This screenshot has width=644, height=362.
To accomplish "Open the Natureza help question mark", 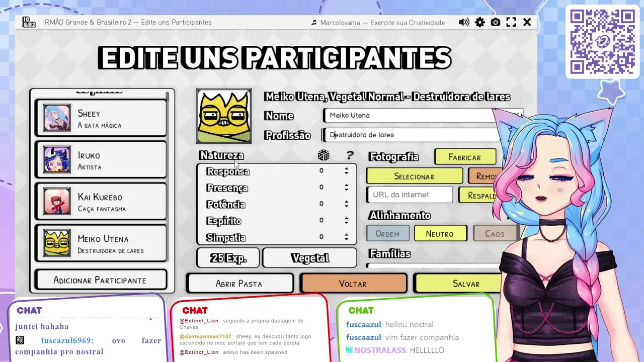I will (350, 155).
